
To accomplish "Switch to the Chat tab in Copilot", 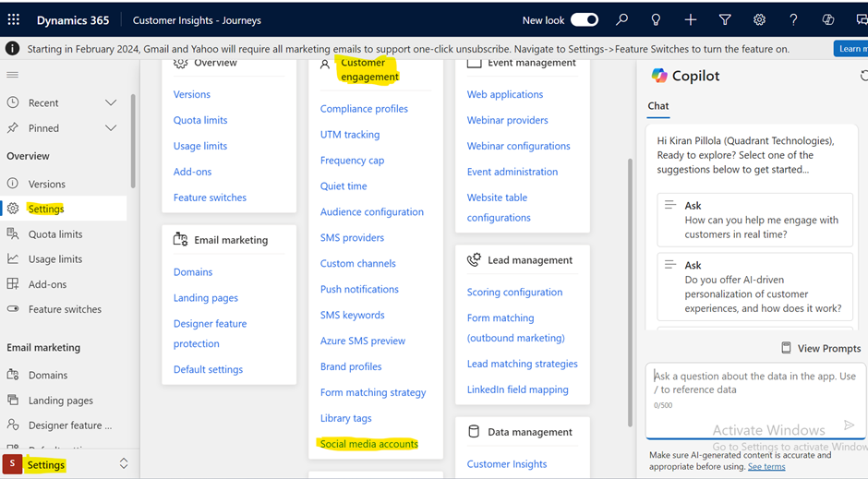I will click(x=658, y=105).
